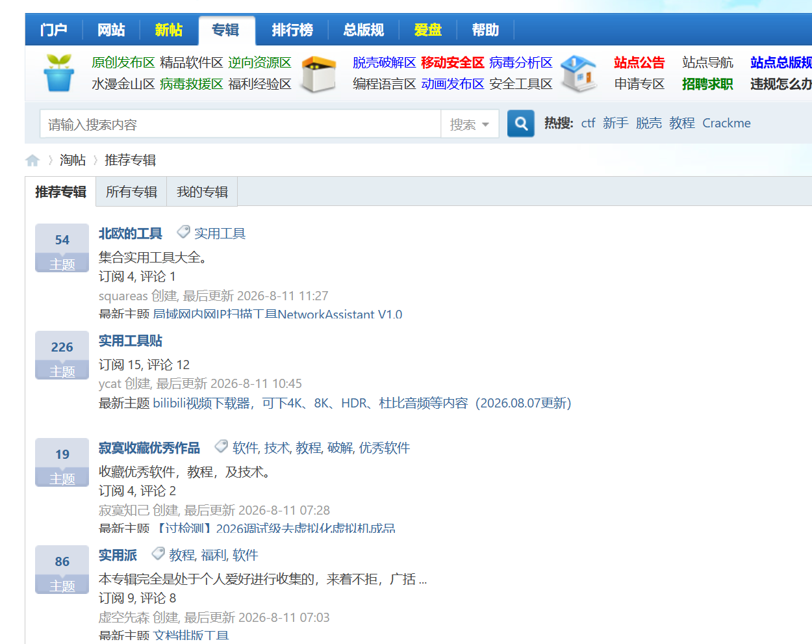Click the 226 主题 count badge
Image resolution: width=812 pixels, height=644 pixels.
click(x=62, y=355)
